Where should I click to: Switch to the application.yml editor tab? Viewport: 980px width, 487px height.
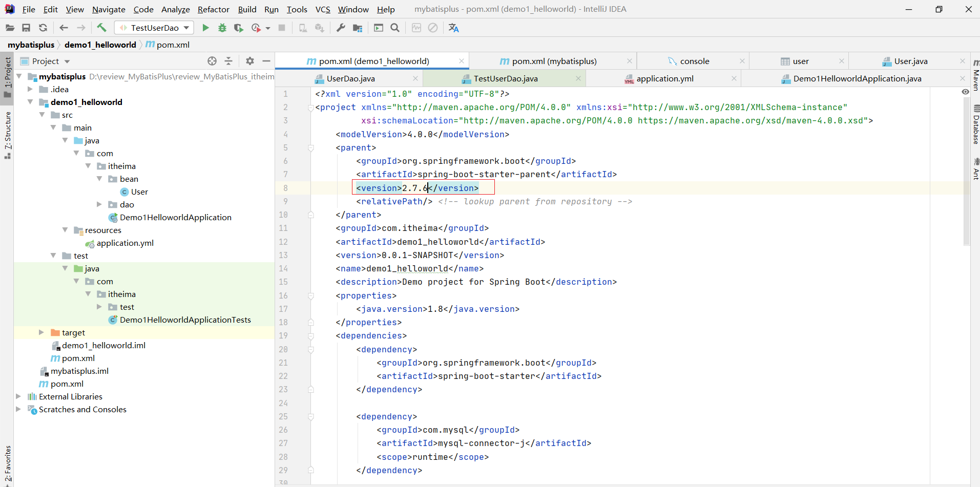point(665,78)
